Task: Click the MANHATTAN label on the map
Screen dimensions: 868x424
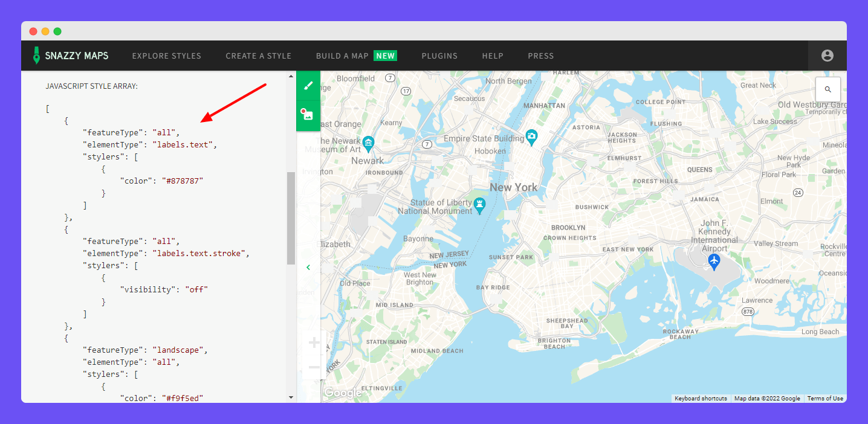Action: point(544,106)
